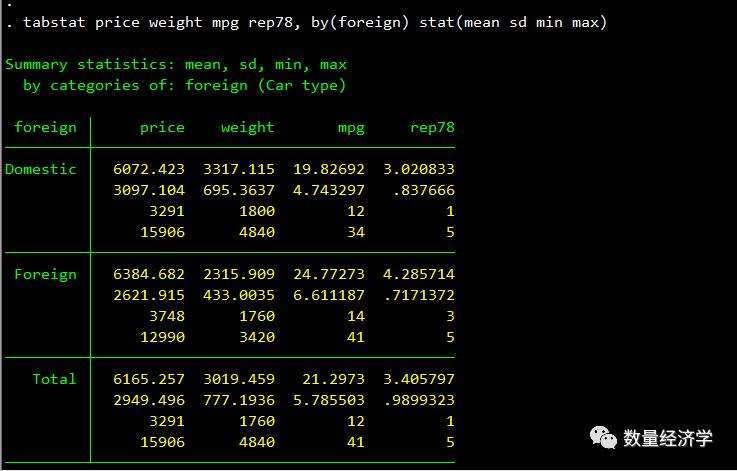Click the tabstat command line text
The height and width of the screenshot is (471, 737).
pos(306,22)
